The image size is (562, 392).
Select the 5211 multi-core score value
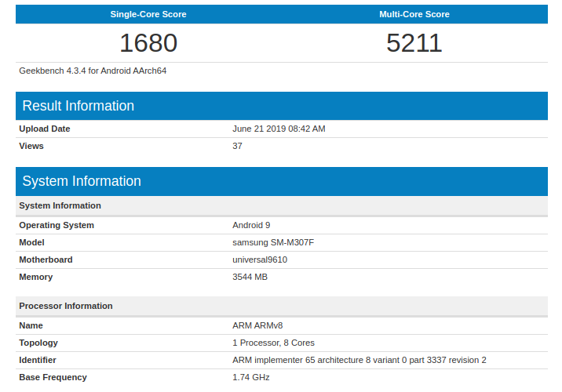click(414, 43)
